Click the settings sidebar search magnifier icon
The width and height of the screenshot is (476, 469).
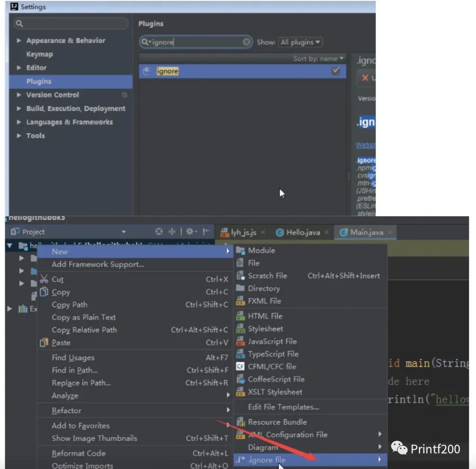pos(19,23)
